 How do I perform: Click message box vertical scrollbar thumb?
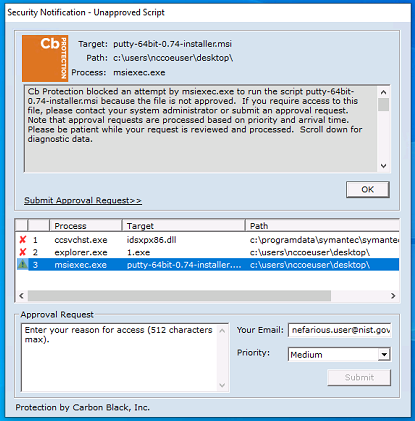coord(384,105)
